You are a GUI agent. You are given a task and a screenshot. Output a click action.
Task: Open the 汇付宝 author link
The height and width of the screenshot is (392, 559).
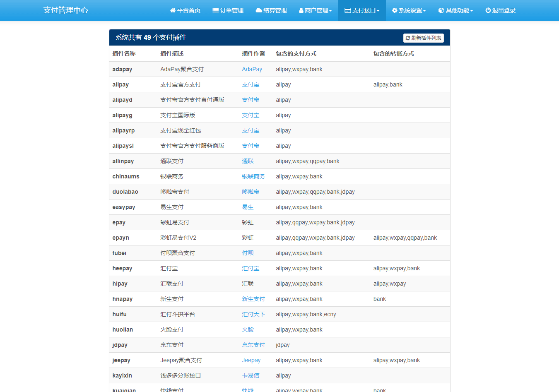point(251,268)
